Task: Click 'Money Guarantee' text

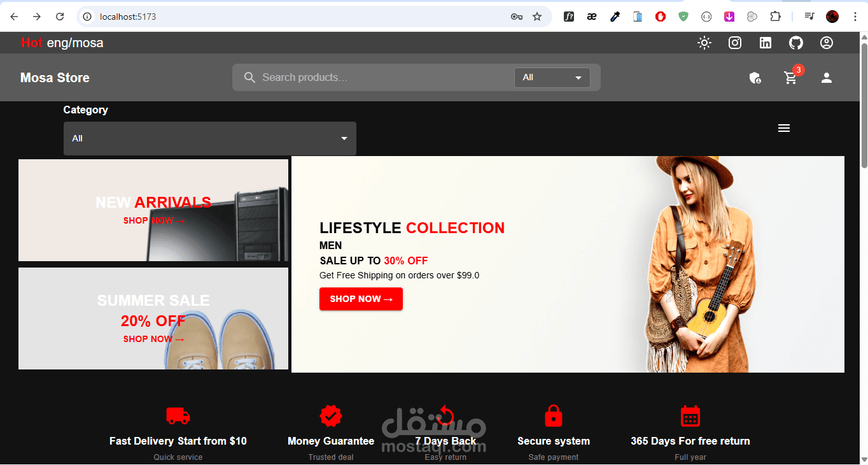Action: [331, 441]
